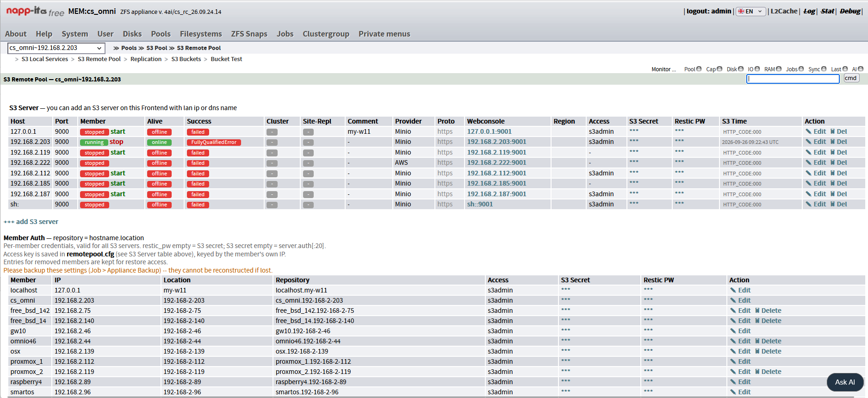Click Site-Repl dash icon for 127.0.0.1
This screenshot has height=398, width=868.
point(308,132)
